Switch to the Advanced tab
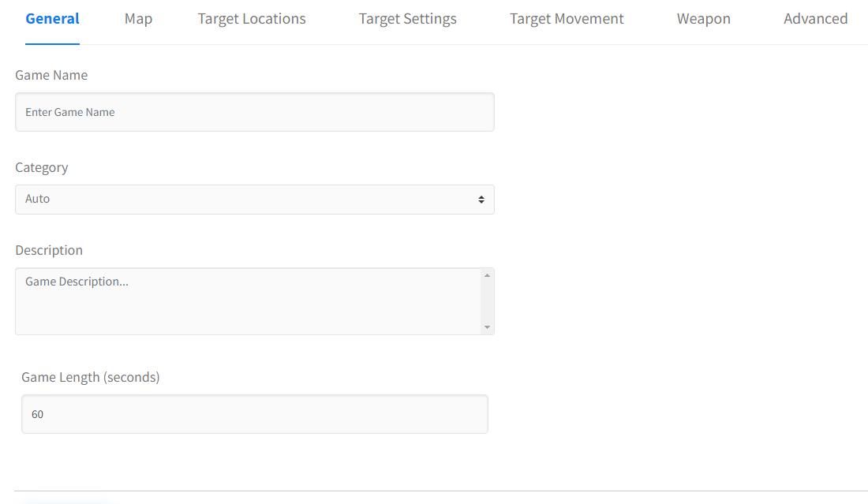This screenshot has width=868, height=504. coord(815,19)
